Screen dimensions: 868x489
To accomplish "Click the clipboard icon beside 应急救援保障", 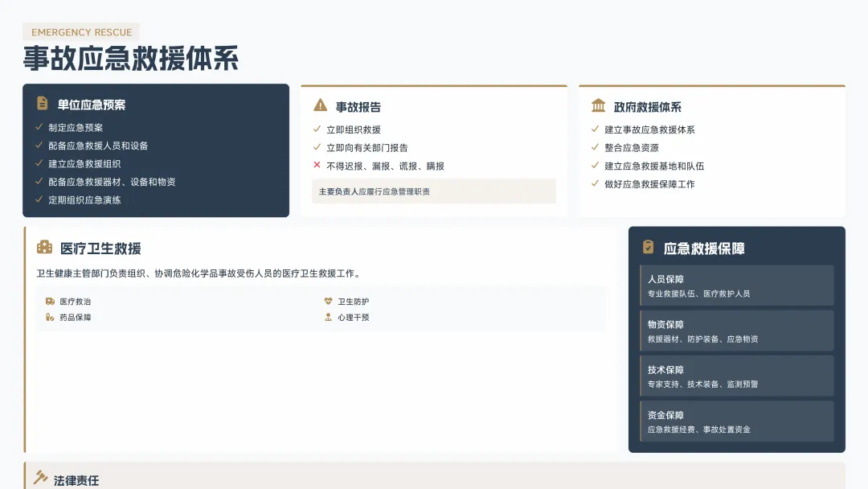I will 649,247.
